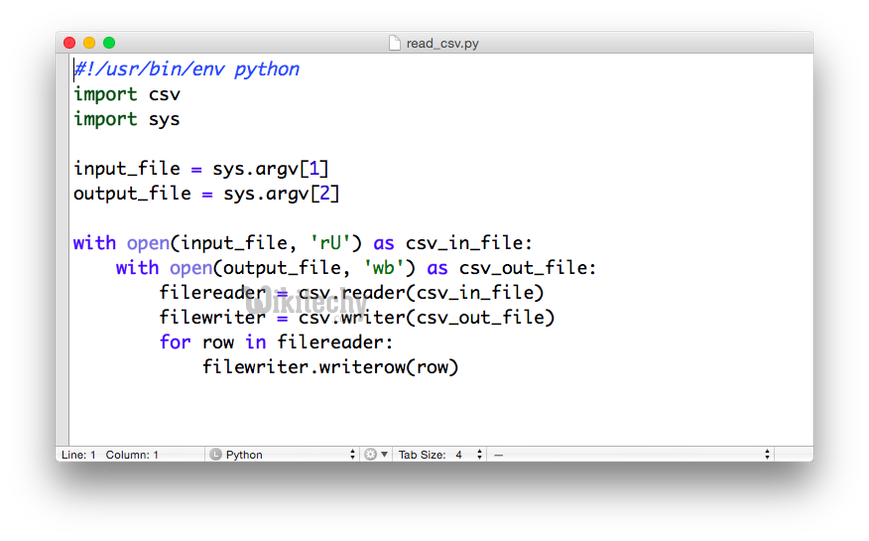Click the 'rU' mode string
The image size is (869, 541).
330,243
